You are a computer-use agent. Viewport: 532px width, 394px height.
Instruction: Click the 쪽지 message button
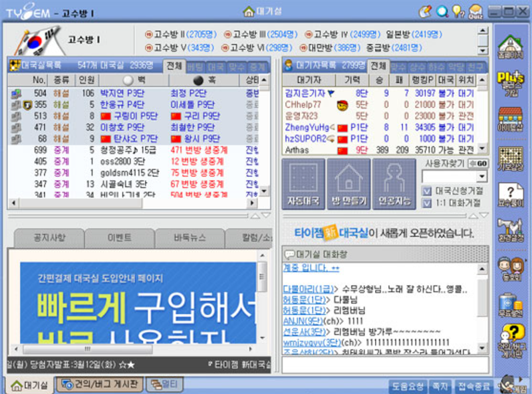point(440,386)
